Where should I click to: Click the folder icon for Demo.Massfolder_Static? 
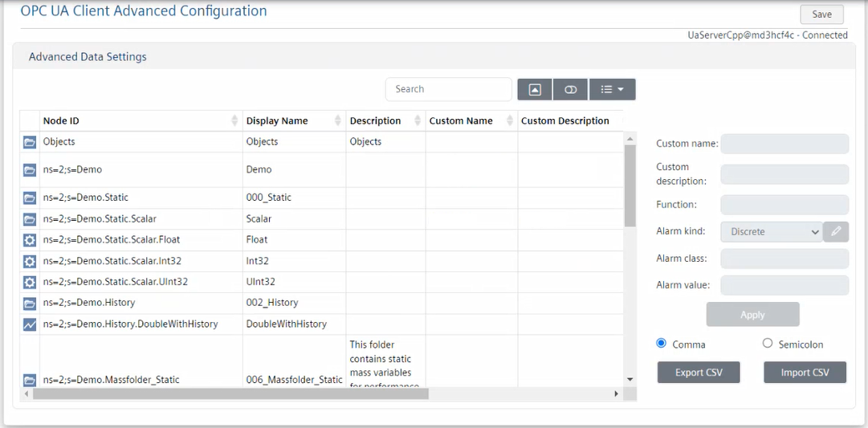30,380
